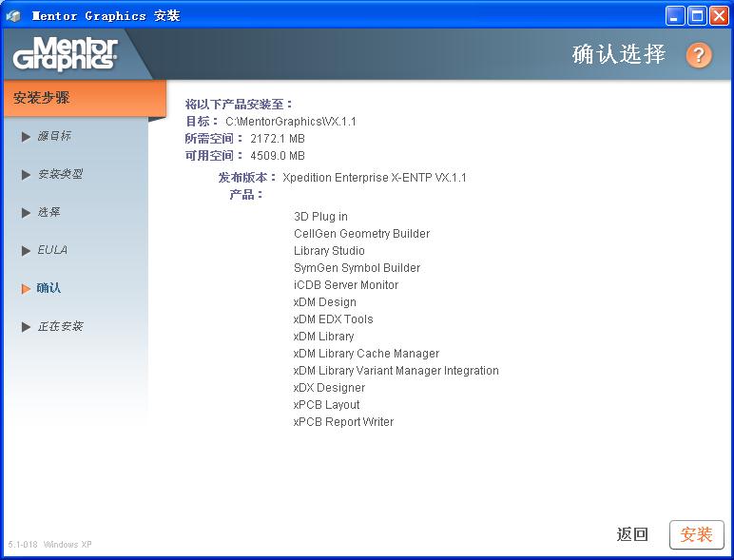The height and width of the screenshot is (560, 734).
Task: Click the arrow beside 源目标 step
Action: (x=26, y=137)
